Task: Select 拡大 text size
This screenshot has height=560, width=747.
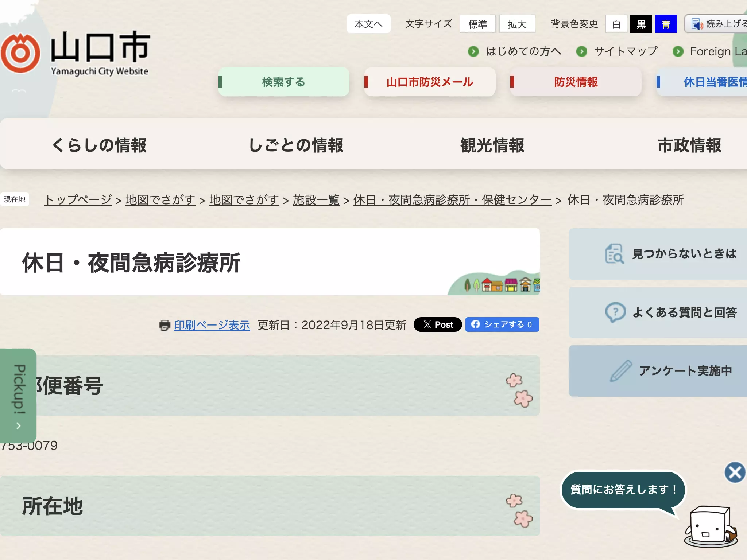Action: point(517,24)
